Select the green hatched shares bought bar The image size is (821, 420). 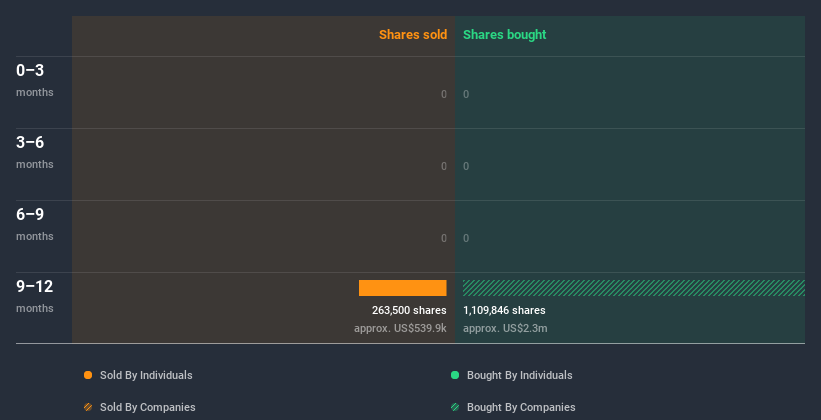tap(634, 288)
